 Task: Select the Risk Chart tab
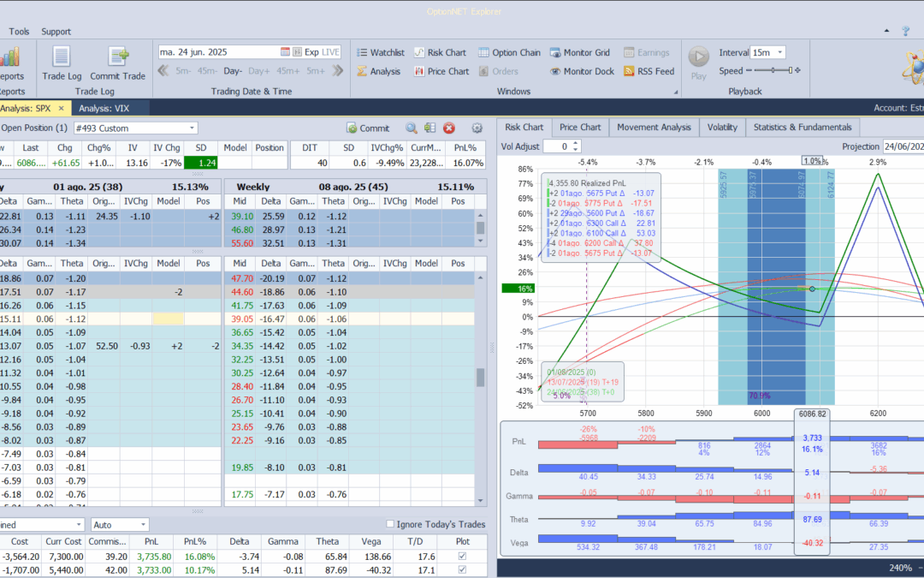[524, 128]
